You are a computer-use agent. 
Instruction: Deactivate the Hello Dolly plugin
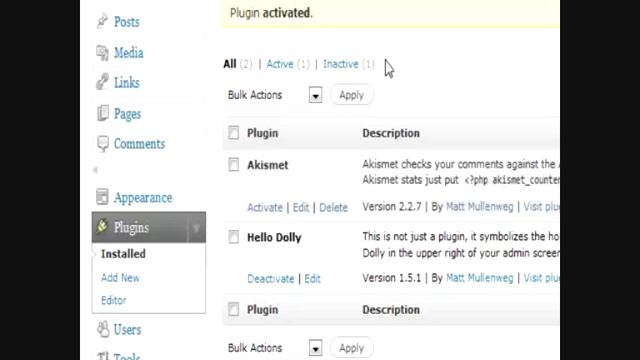[271, 279]
